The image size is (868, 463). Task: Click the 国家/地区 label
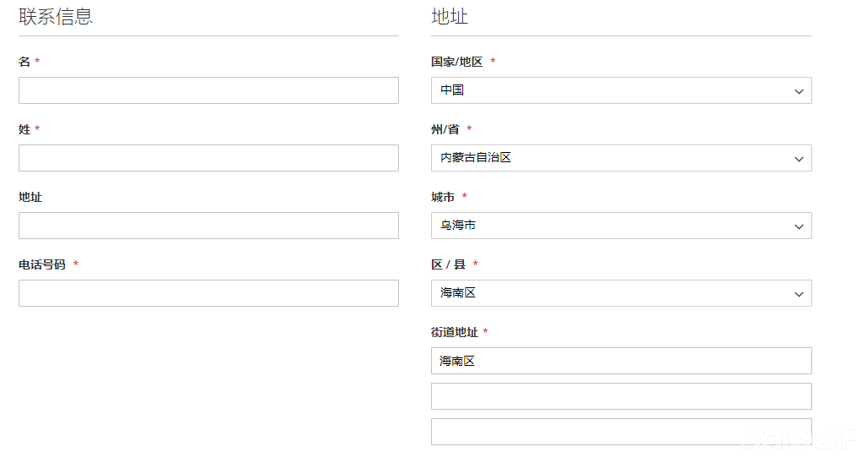coord(456,62)
